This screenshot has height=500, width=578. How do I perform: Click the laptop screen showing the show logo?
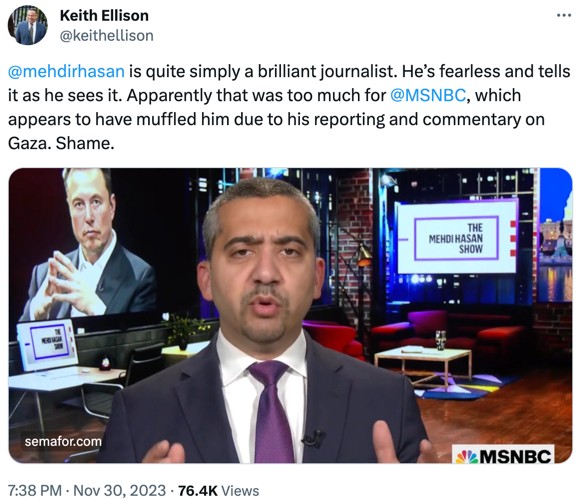pyautogui.click(x=47, y=344)
